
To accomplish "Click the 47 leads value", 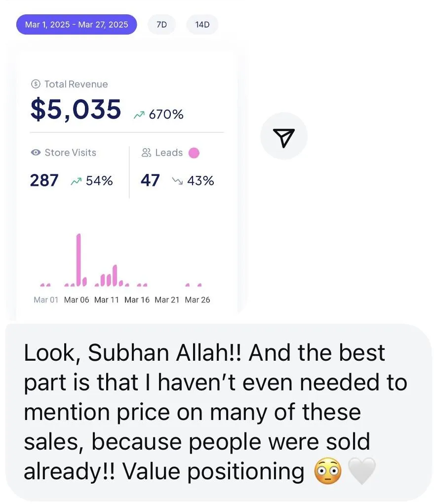I will click(150, 180).
